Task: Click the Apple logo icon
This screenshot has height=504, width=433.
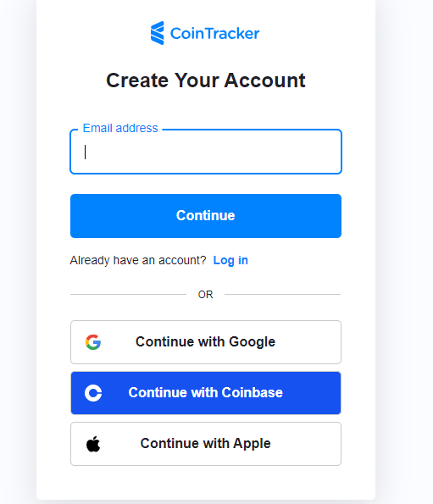Action: pyautogui.click(x=93, y=444)
